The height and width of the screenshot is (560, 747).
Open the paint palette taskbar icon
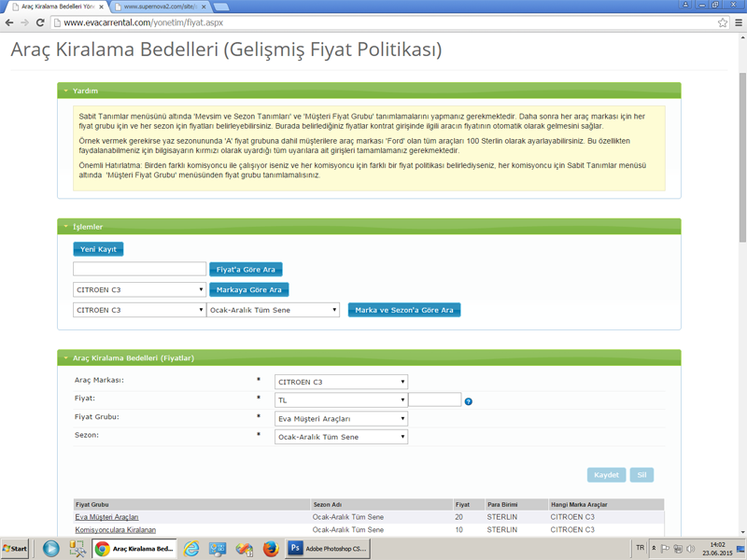(244, 549)
